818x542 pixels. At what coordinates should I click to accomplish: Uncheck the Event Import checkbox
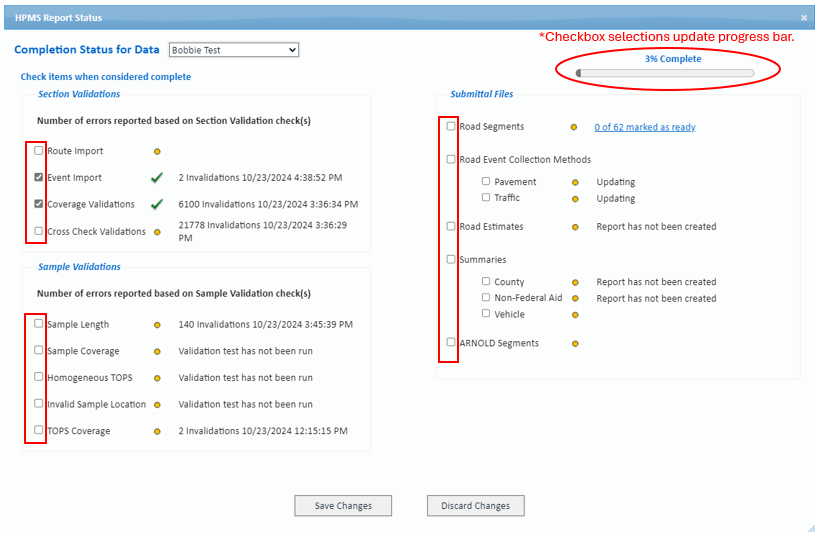pyautogui.click(x=39, y=177)
